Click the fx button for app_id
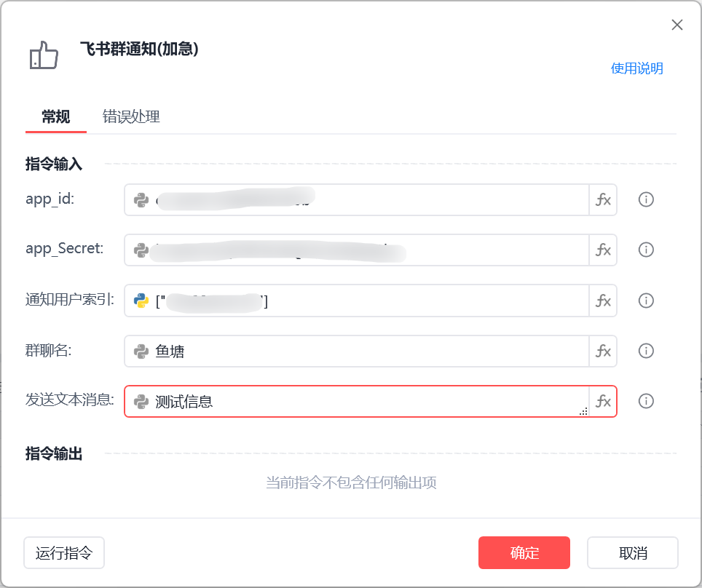Viewport: 702px width, 588px height. point(603,199)
